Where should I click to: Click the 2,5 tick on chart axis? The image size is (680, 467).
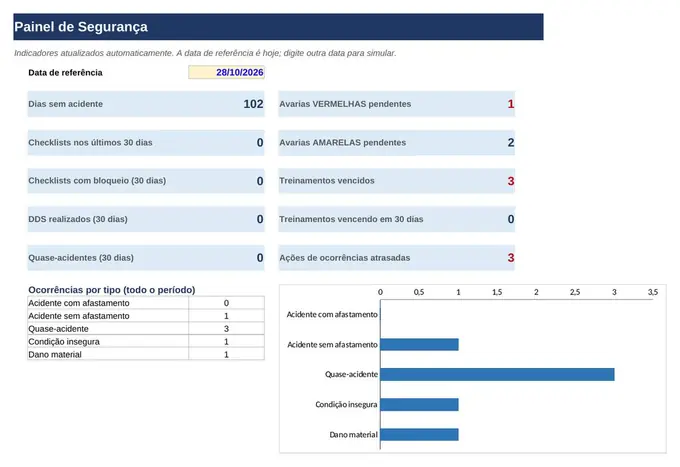point(575,292)
